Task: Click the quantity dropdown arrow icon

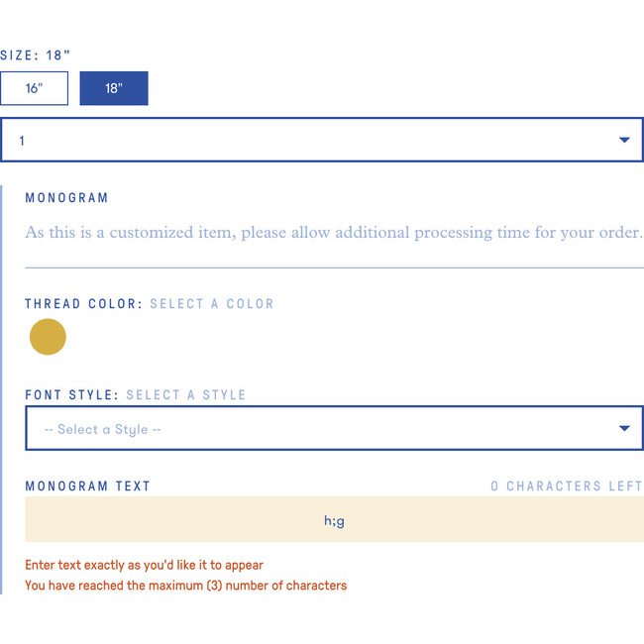Action: tap(624, 140)
